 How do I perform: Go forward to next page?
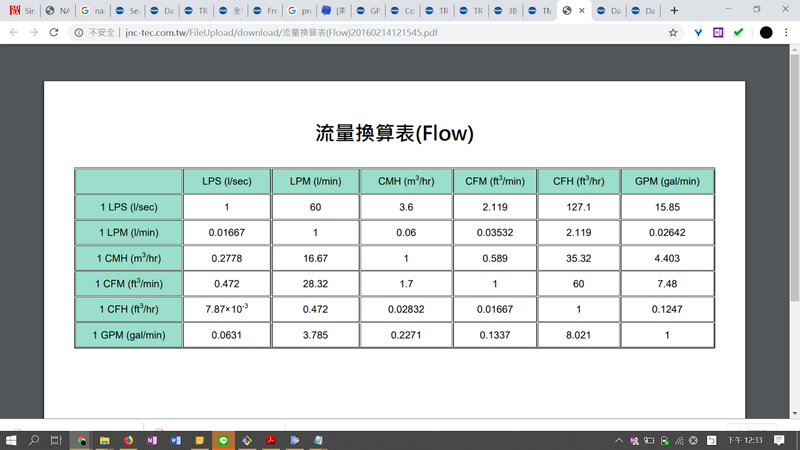[x=34, y=32]
